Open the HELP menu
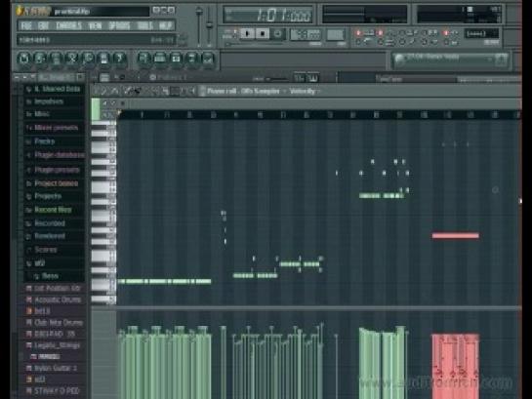The width and height of the screenshot is (532, 399). click(x=165, y=25)
